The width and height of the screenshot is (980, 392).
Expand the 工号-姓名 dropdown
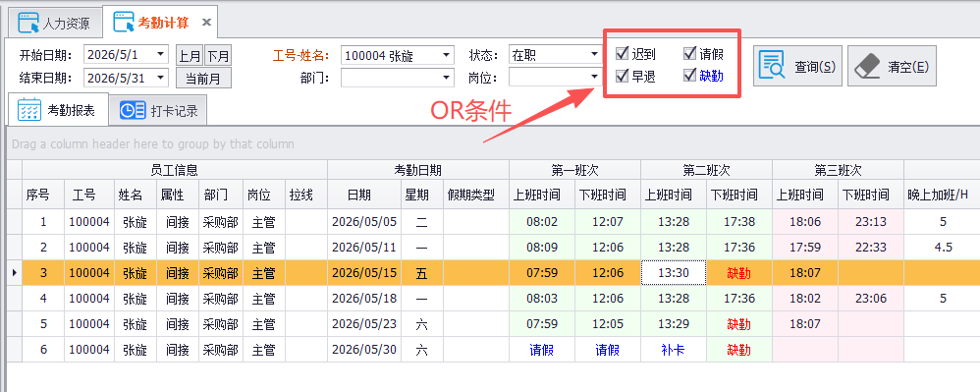click(x=446, y=55)
